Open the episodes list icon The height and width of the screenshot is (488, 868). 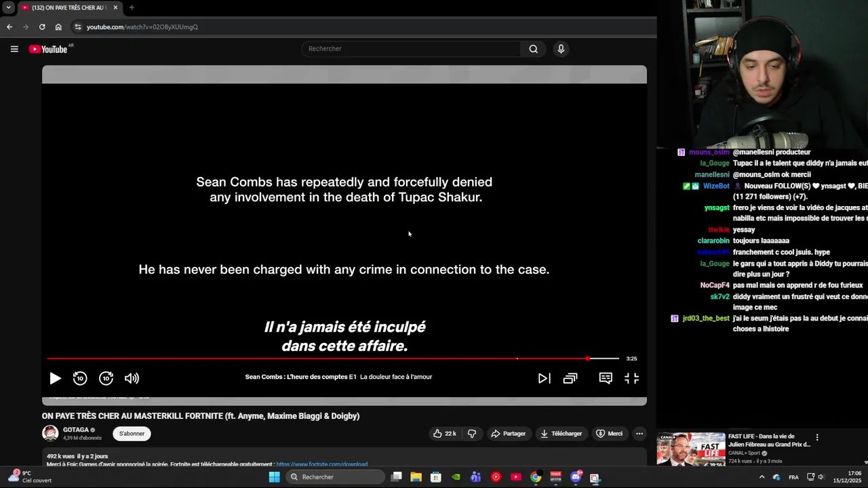(570, 378)
